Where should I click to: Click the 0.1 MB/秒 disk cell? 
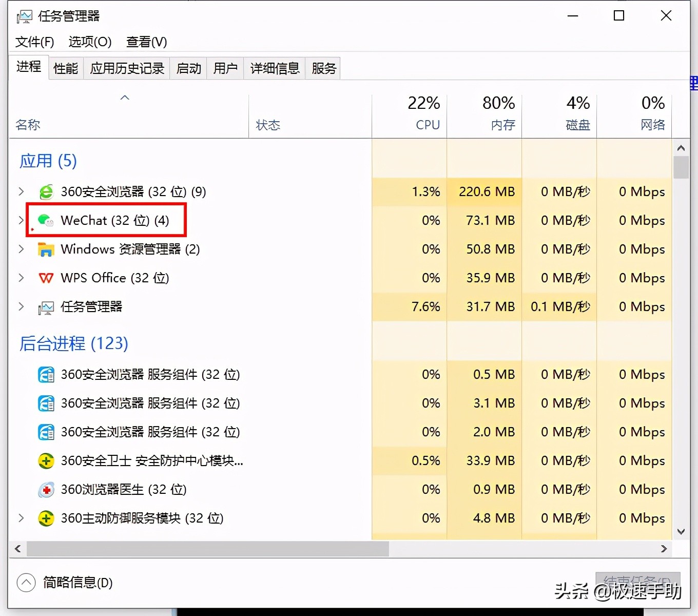tap(560, 307)
